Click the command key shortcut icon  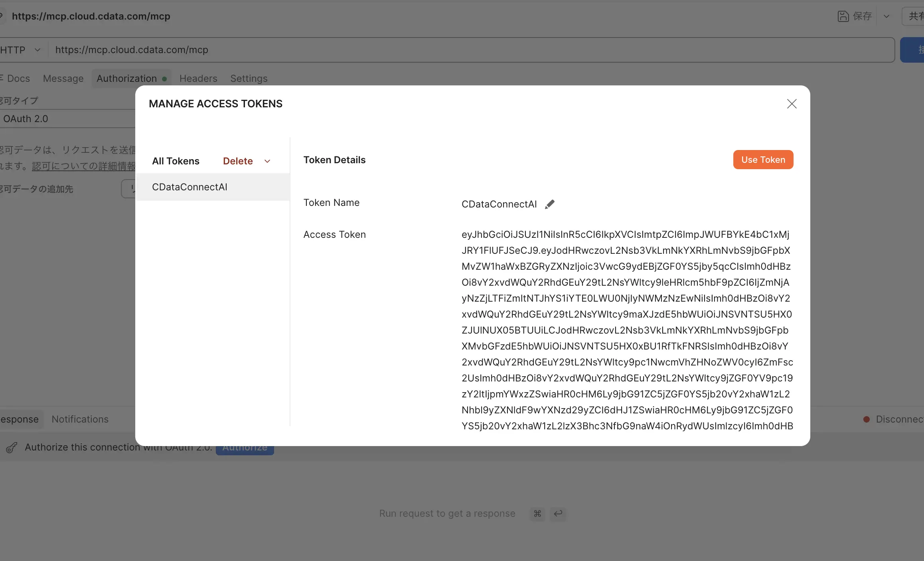click(x=537, y=514)
